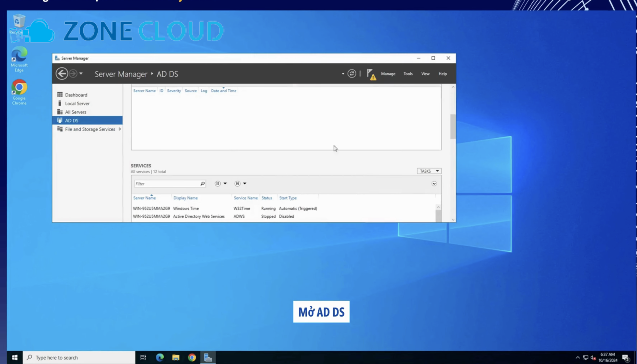
Task: Open the Dashboard in Server Manager
Action: (76, 95)
